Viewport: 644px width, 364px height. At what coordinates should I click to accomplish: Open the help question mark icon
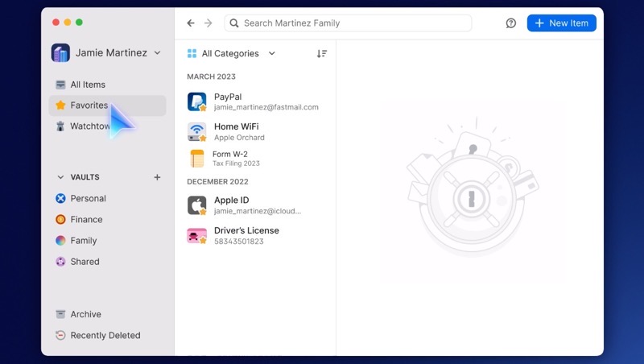511,23
